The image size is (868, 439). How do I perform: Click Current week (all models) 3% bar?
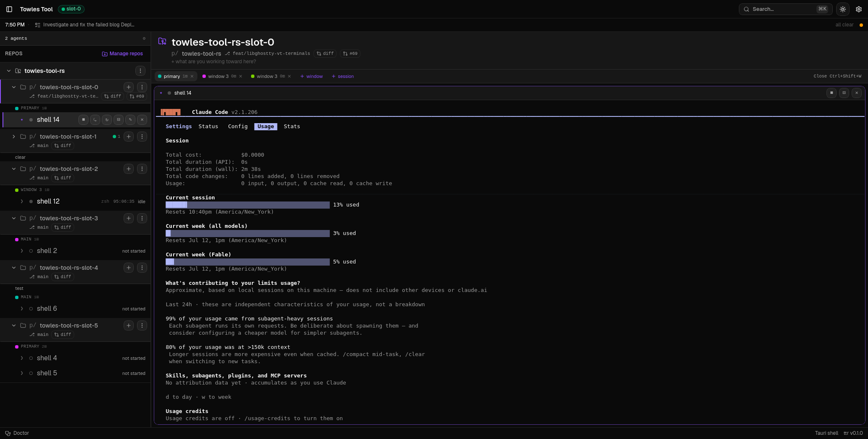pos(248,233)
